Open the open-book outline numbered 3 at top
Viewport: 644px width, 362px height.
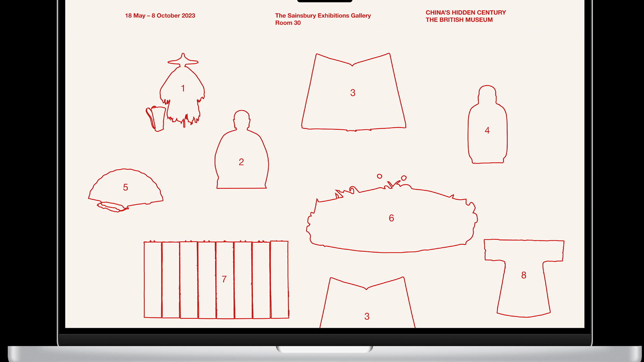[353, 97]
